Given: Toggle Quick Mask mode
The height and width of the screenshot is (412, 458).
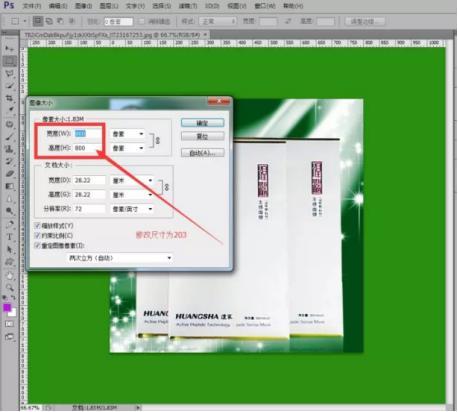Looking at the screenshot, I should point(9,324).
